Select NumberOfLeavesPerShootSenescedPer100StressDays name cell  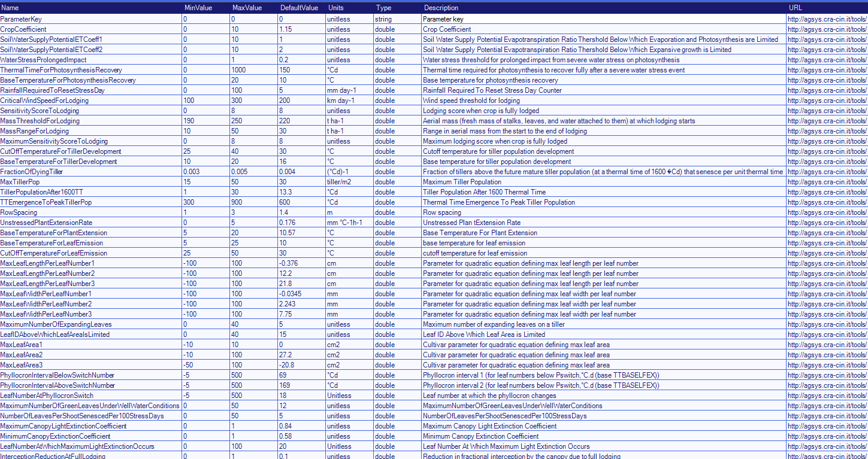click(91, 416)
